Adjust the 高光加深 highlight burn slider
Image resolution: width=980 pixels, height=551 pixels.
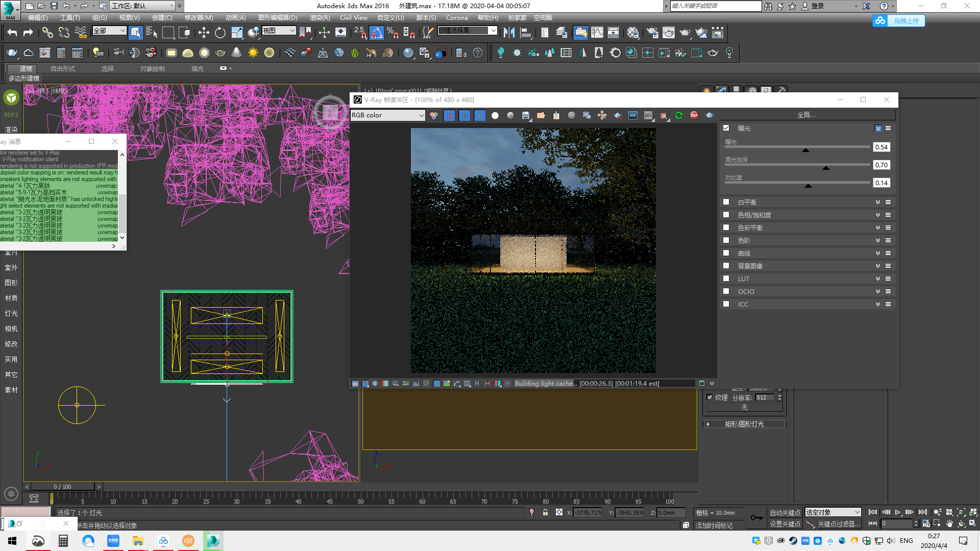tap(826, 168)
